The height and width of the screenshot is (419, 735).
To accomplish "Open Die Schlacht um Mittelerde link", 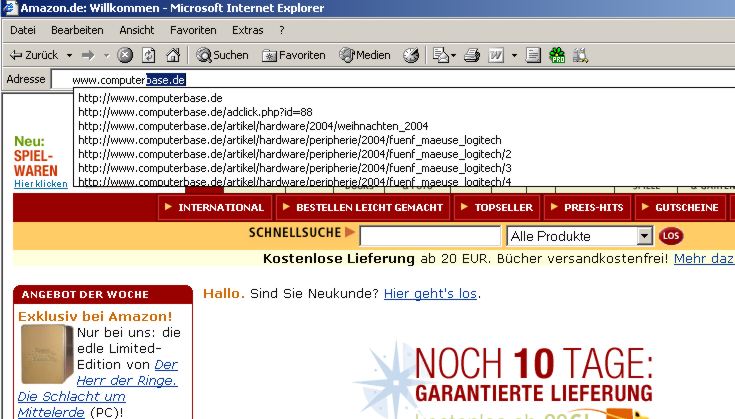I will click(71, 404).
